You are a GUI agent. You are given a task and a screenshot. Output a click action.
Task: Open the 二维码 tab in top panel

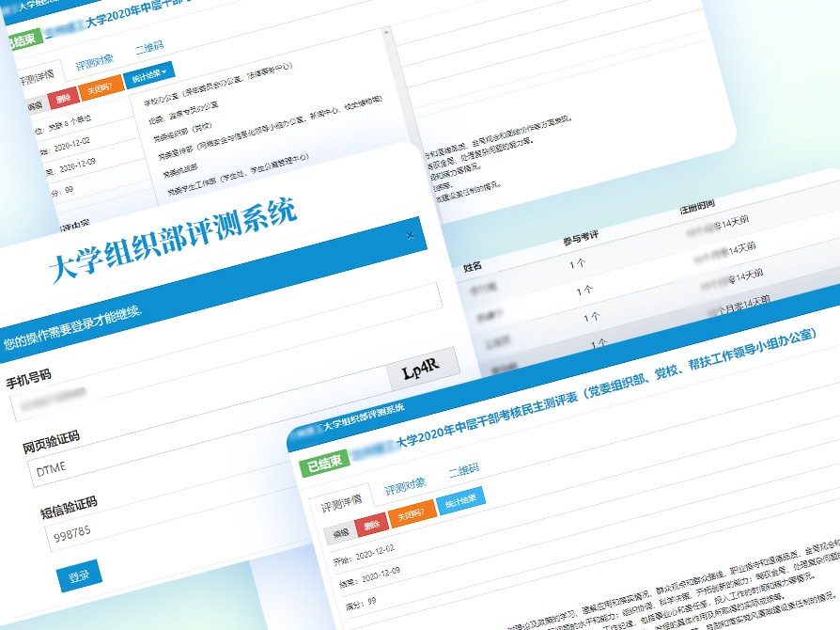148,46
